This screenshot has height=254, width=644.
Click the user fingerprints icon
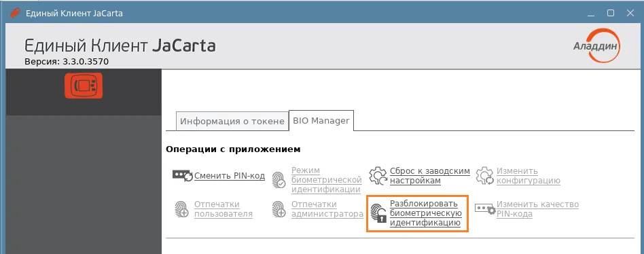181,209
